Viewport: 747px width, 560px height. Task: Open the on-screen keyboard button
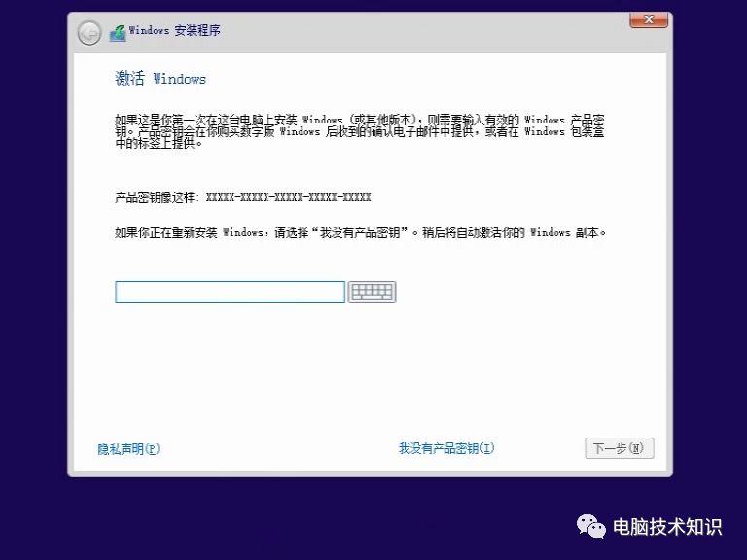(372, 292)
